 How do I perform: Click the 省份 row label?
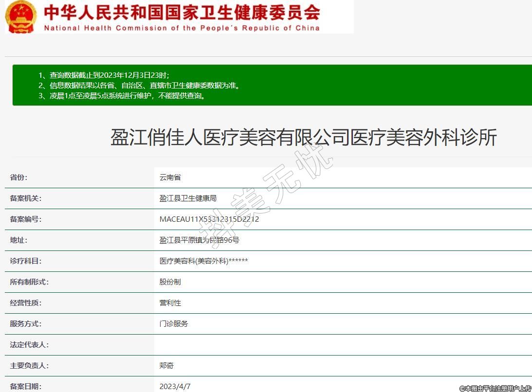pyautogui.click(x=19, y=178)
